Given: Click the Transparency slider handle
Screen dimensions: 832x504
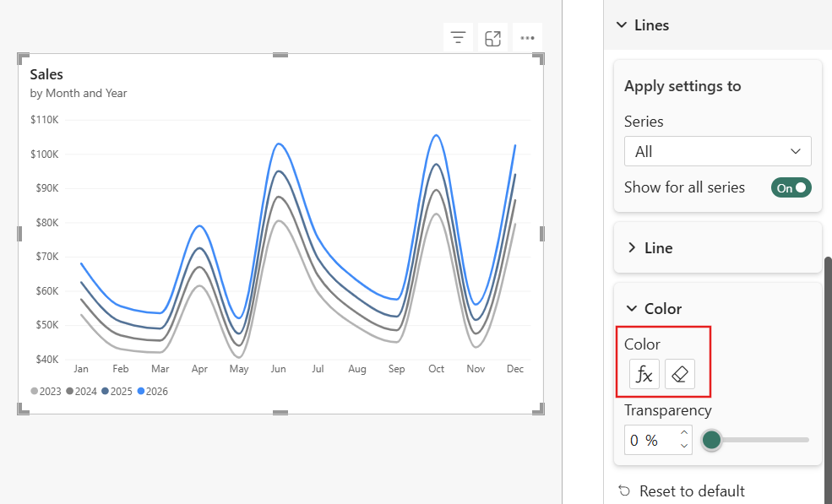Looking at the screenshot, I should click(x=711, y=440).
